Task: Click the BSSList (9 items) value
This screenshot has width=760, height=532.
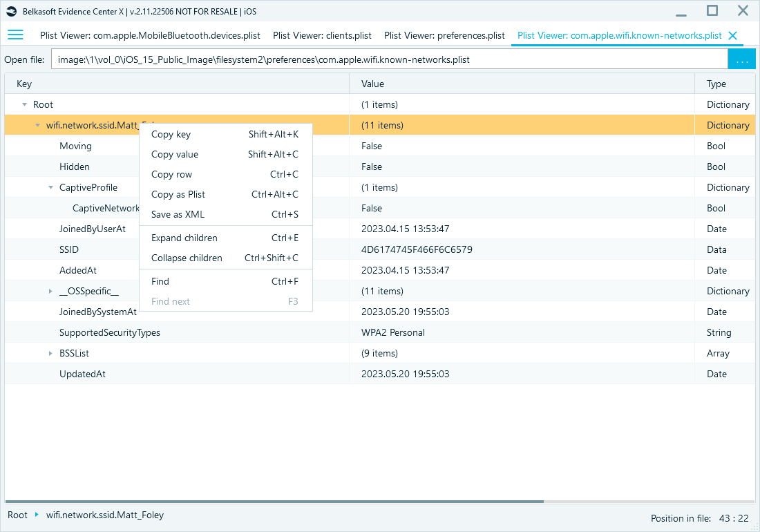Action: 379,354
